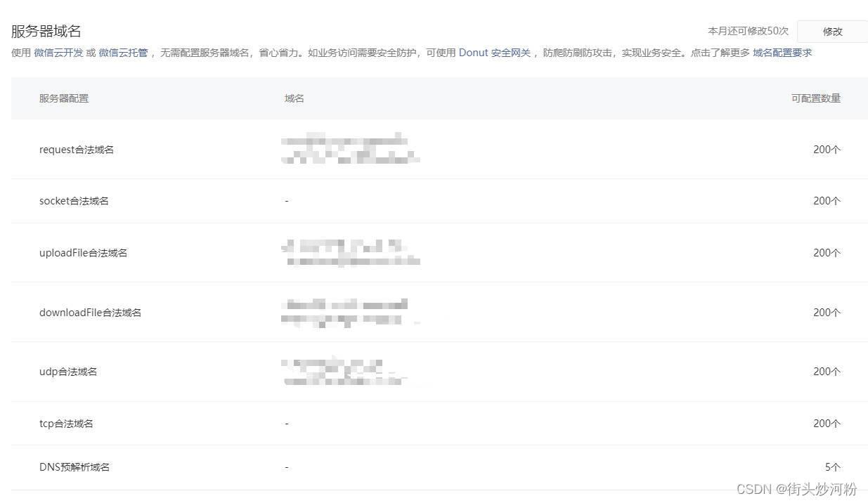Click the 5个 quota in DNS预解析域名 row
The image size is (868, 503).
coord(833,467)
